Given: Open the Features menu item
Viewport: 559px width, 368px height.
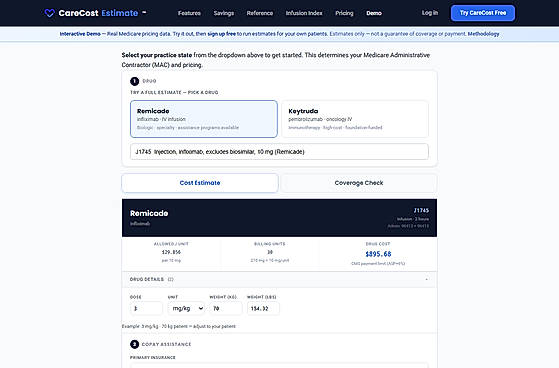Looking at the screenshot, I should click(189, 13).
